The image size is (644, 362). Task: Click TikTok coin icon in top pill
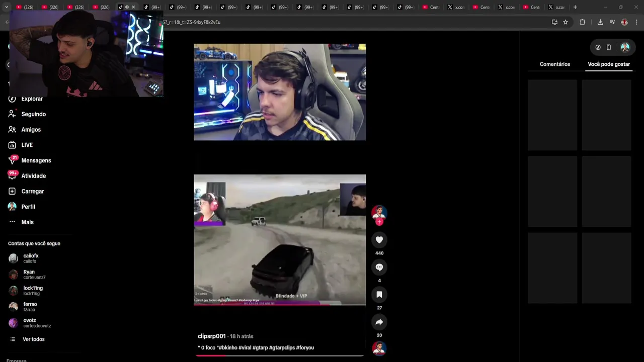(598, 47)
